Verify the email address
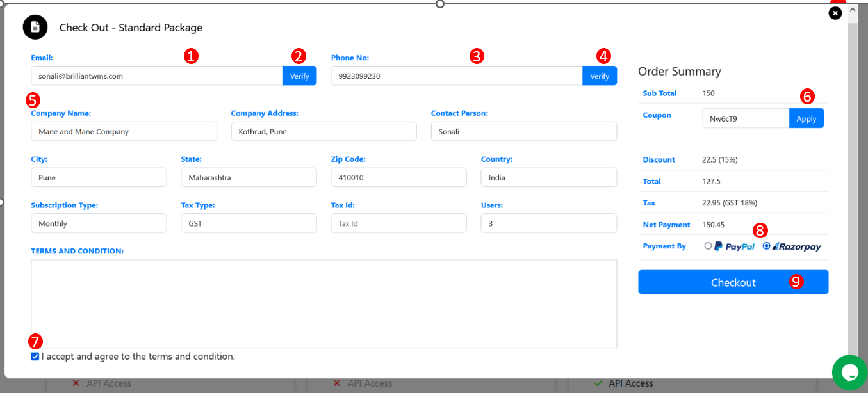Viewport: 868px width, 393px height. coord(299,76)
